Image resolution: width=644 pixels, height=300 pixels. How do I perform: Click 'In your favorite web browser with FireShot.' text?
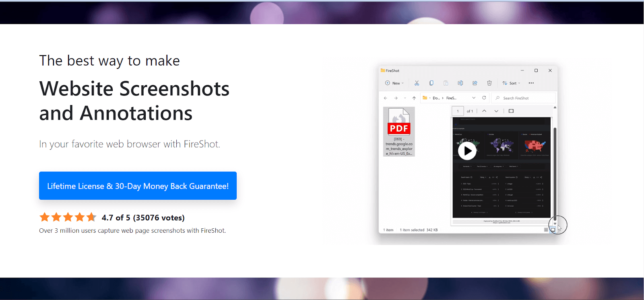pyautogui.click(x=130, y=144)
